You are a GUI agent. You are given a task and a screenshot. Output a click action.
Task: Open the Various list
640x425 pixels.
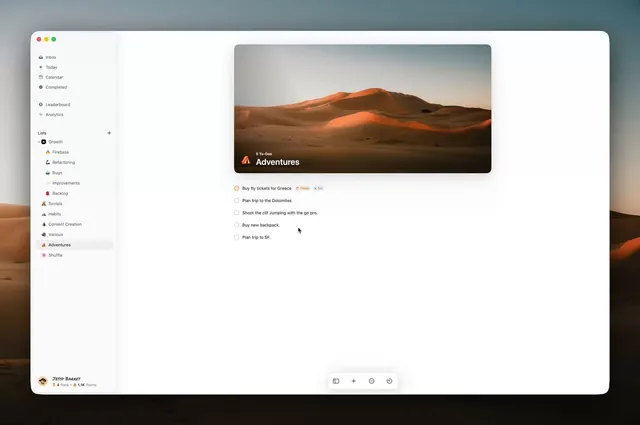(x=52, y=234)
